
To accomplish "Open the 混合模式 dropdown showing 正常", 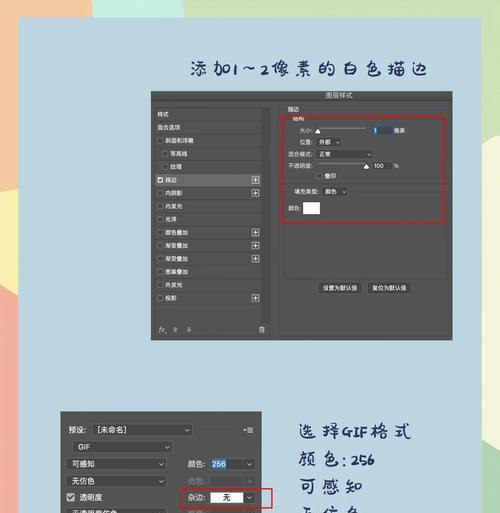I will tap(344, 154).
